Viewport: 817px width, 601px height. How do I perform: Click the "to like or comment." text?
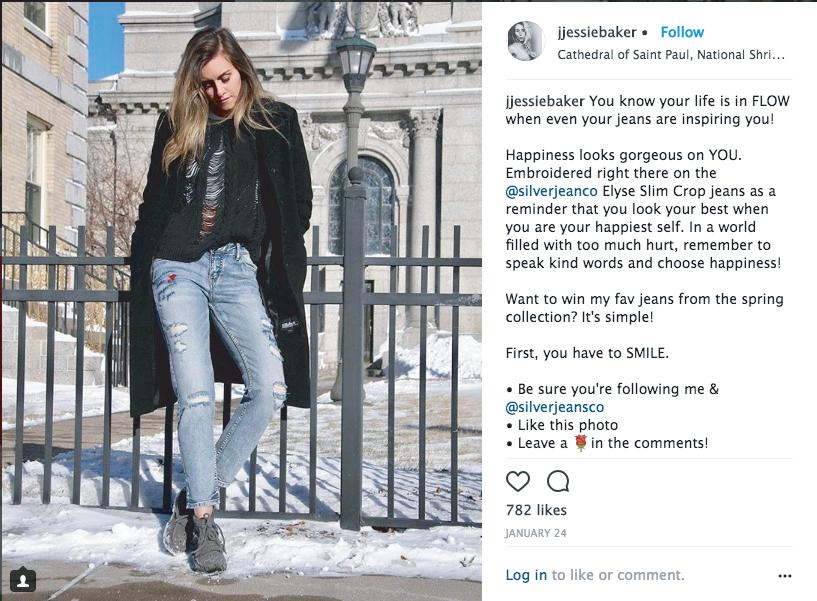[x=618, y=575]
